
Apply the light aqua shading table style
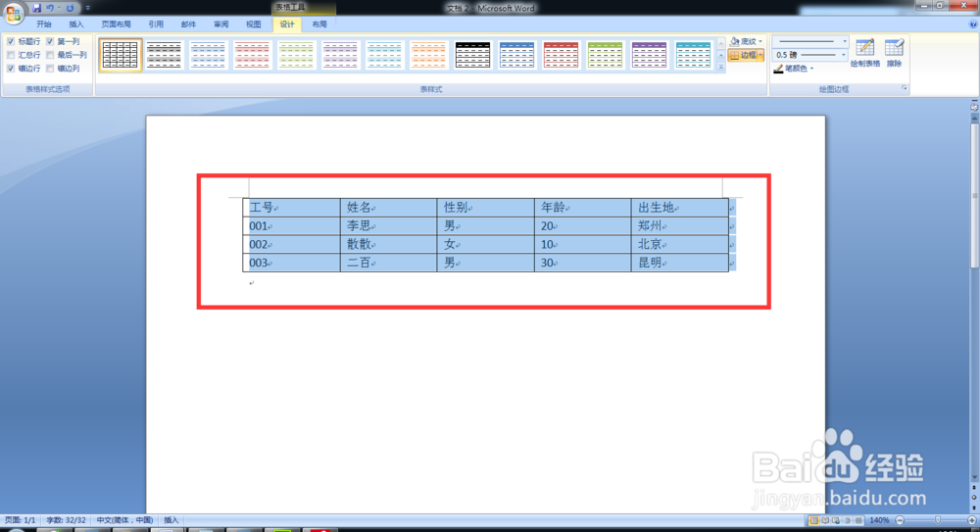click(384, 55)
